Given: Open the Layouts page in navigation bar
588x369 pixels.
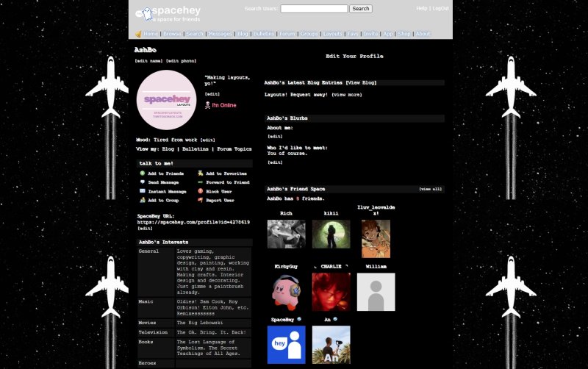Looking at the screenshot, I should click(x=332, y=34).
